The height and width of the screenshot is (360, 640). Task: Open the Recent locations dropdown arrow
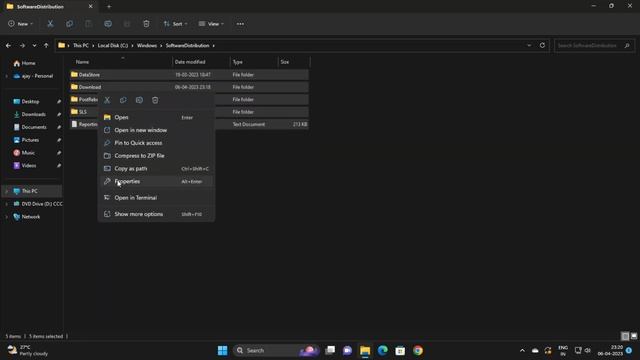tap(34, 45)
